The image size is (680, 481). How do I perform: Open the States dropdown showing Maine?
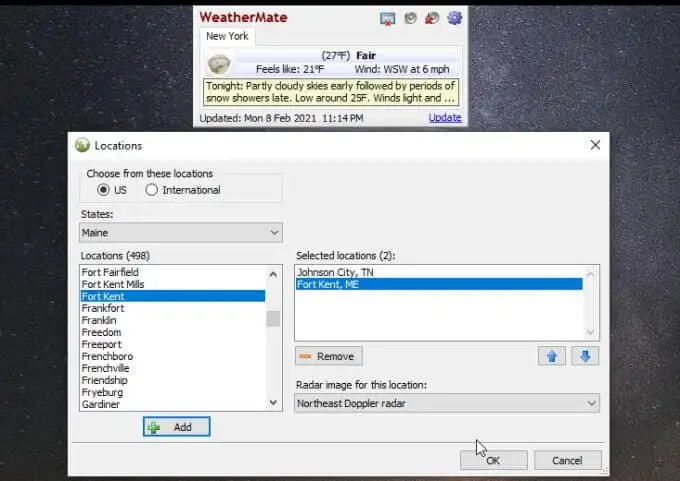point(181,232)
